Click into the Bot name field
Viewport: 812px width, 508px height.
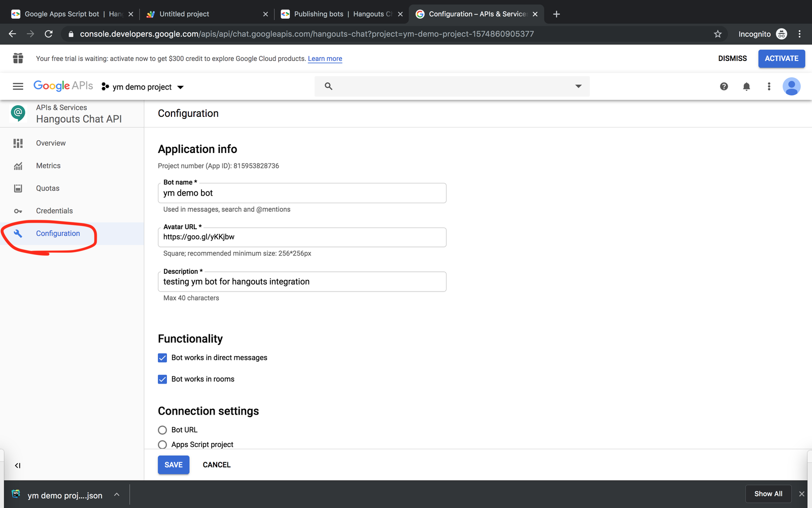(302, 193)
